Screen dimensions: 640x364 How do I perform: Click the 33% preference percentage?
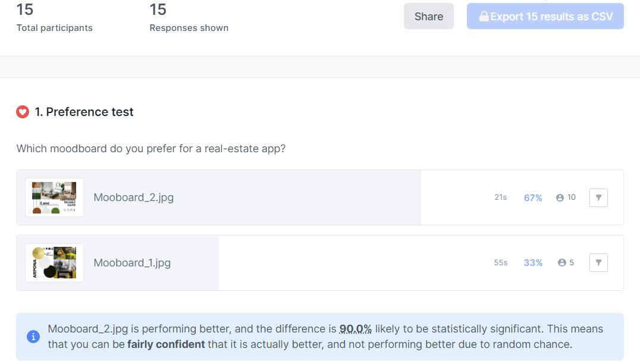(x=533, y=262)
